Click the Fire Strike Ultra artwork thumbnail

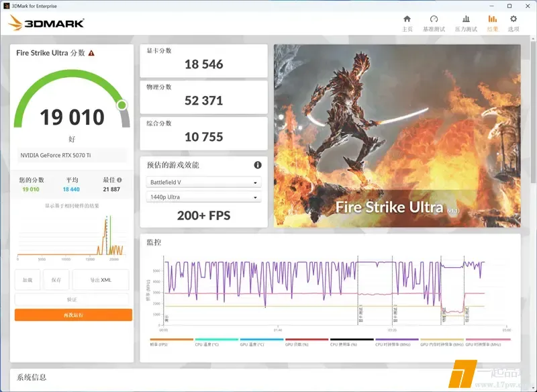[x=397, y=136]
